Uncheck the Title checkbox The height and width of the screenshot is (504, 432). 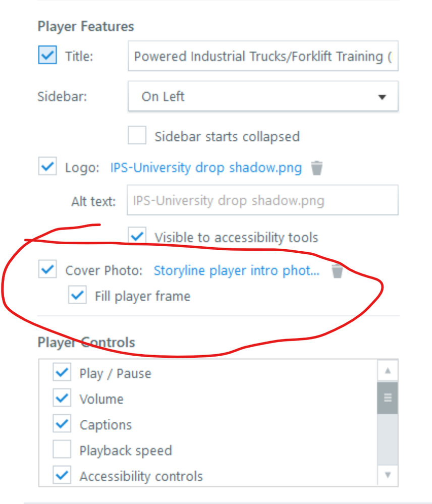point(47,55)
